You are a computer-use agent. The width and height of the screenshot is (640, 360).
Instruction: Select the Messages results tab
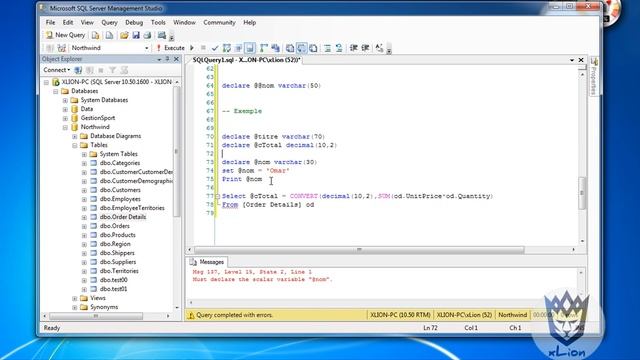pos(207,262)
